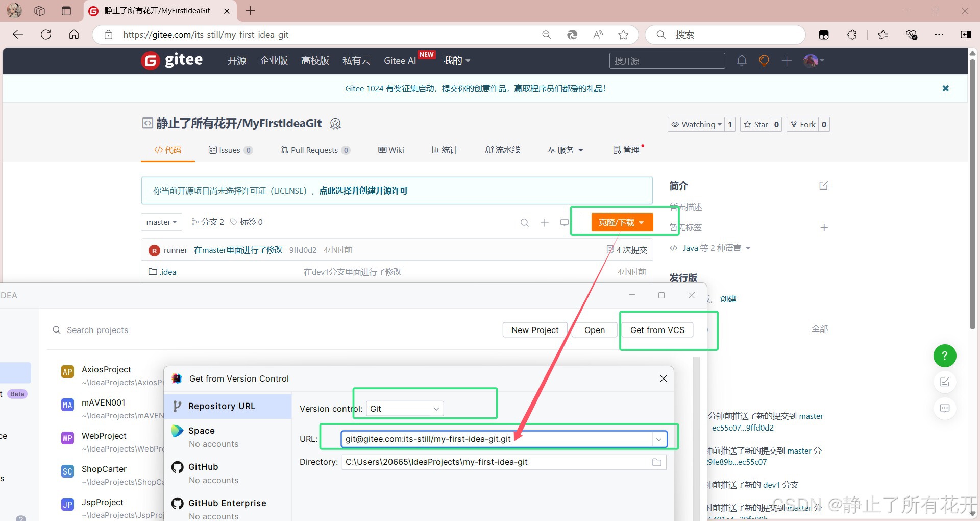Open the 克隆/下载 dropdown button
This screenshot has width=980, height=521.
click(622, 222)
